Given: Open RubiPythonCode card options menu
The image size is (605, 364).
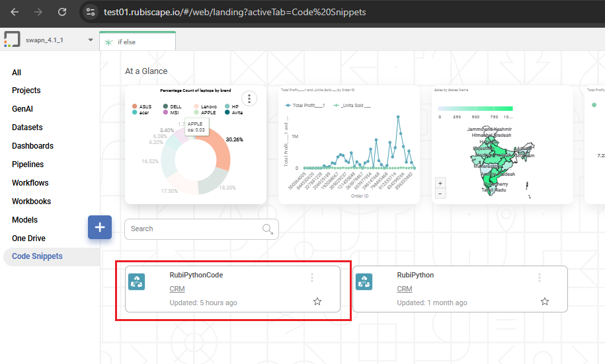Looking at the screenshot, I should click(x=312, y=278).
